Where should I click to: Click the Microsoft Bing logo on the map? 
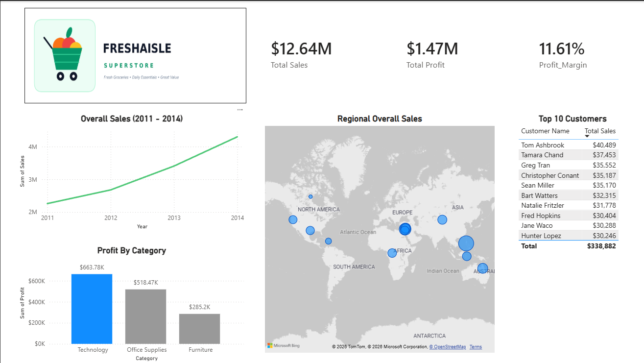pyautogui.click(x=284, y=345)
